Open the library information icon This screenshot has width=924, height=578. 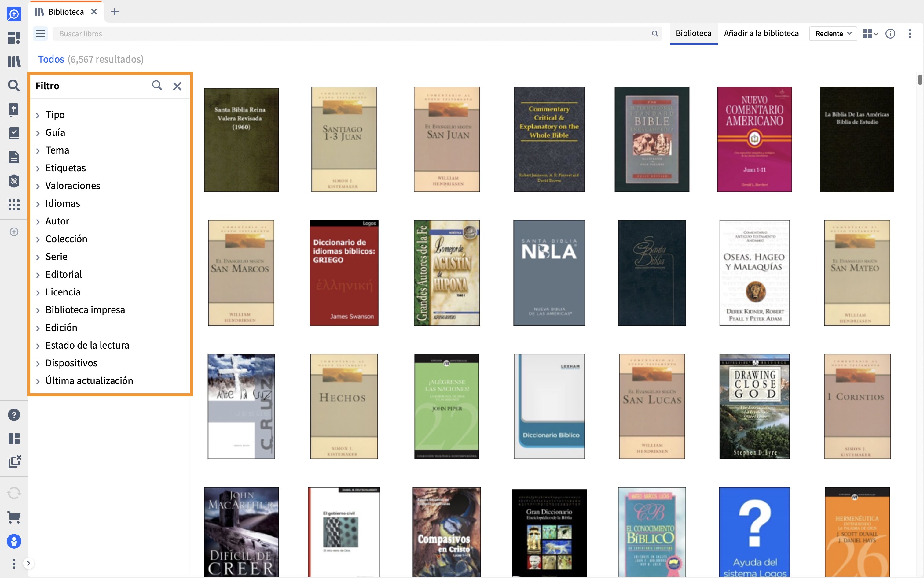pos(890,34)
